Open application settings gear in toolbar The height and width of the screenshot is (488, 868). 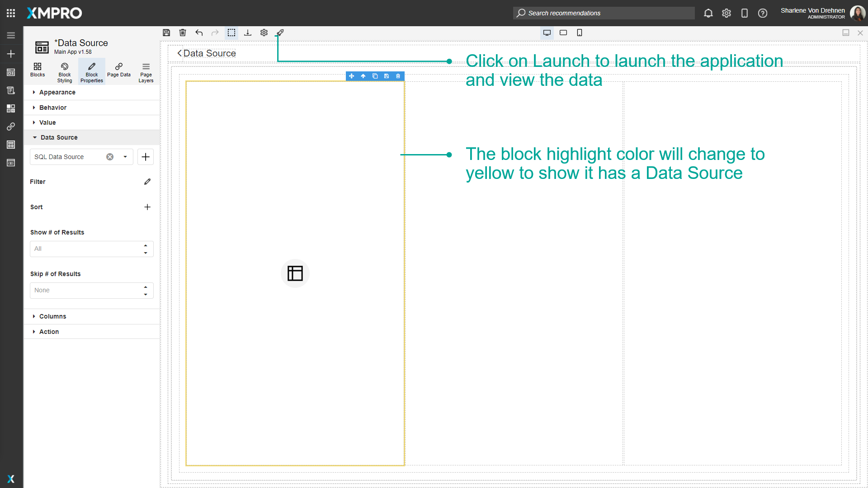coord(264,33)
